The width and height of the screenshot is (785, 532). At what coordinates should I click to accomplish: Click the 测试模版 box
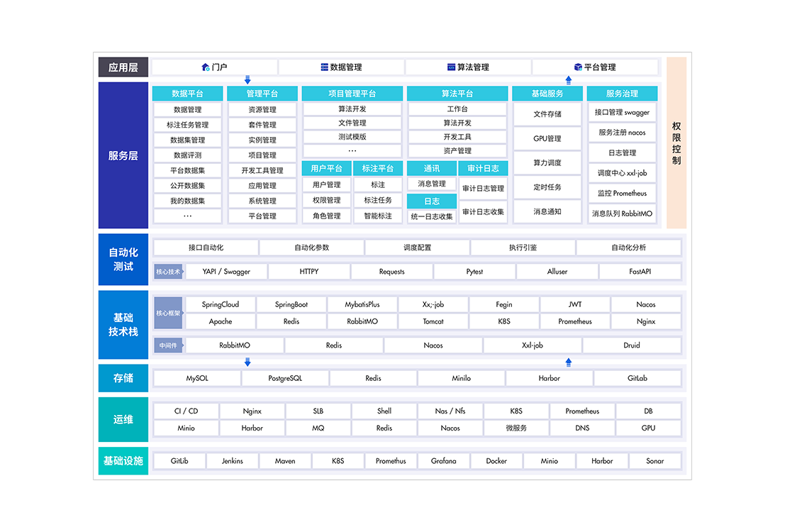pos(352,137)
